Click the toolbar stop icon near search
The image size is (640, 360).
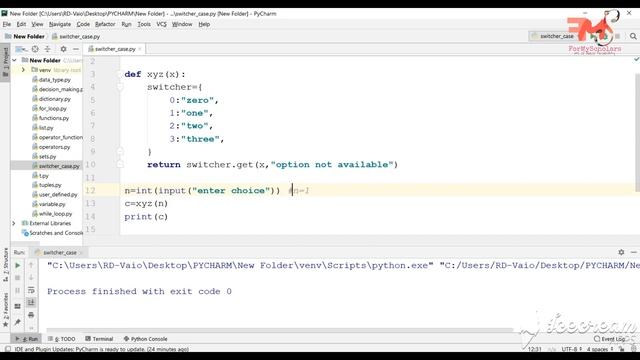[x=618, y=36]
